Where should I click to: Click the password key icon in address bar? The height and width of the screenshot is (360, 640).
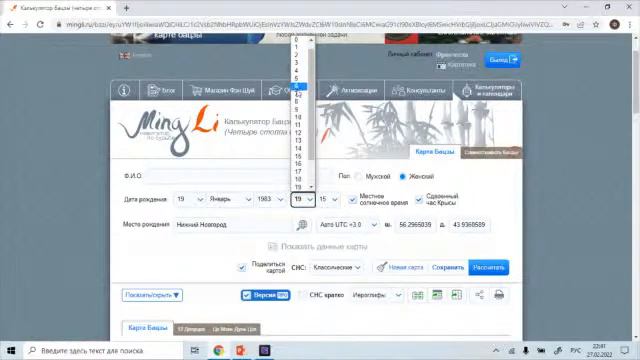coord(566,24)
